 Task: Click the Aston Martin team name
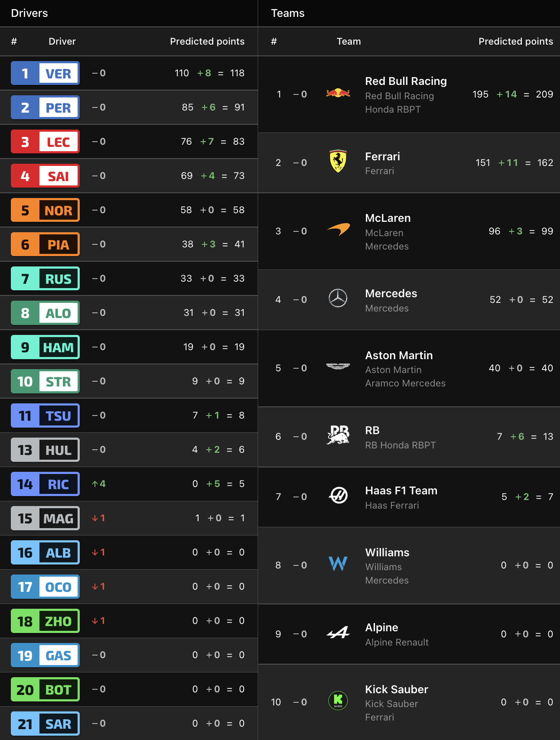(399, 355)
